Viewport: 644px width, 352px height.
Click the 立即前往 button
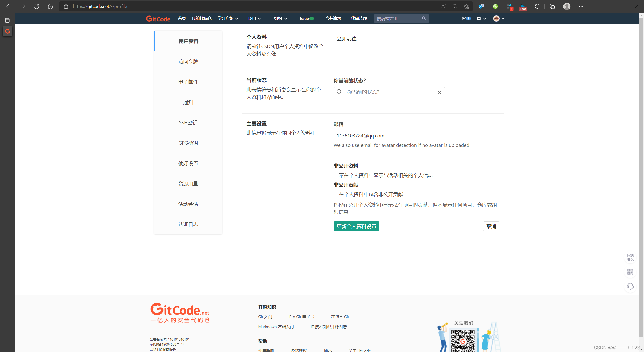point(346,38)
